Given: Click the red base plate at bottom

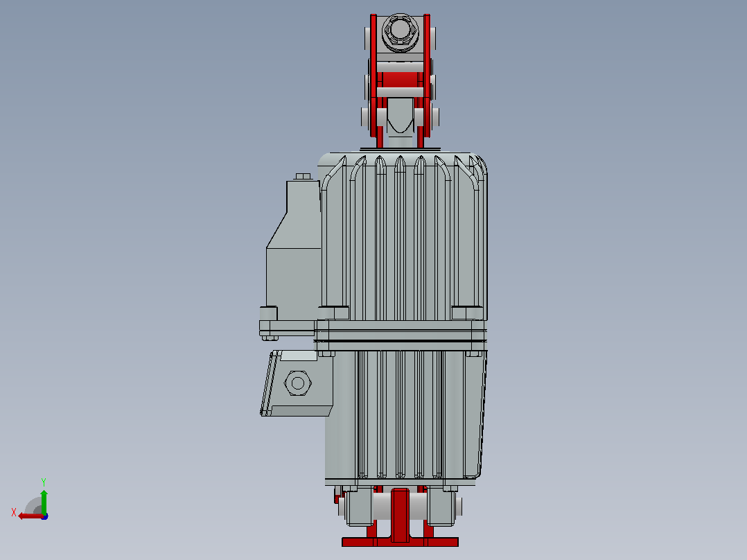Looking at the screenshot, I should coord(401,542).
